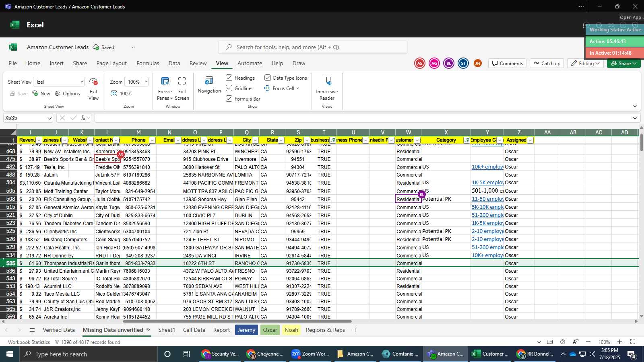Screen dimensions: 644x362
Task: Open Windows Start menu
Action: [x=9, y=354]
